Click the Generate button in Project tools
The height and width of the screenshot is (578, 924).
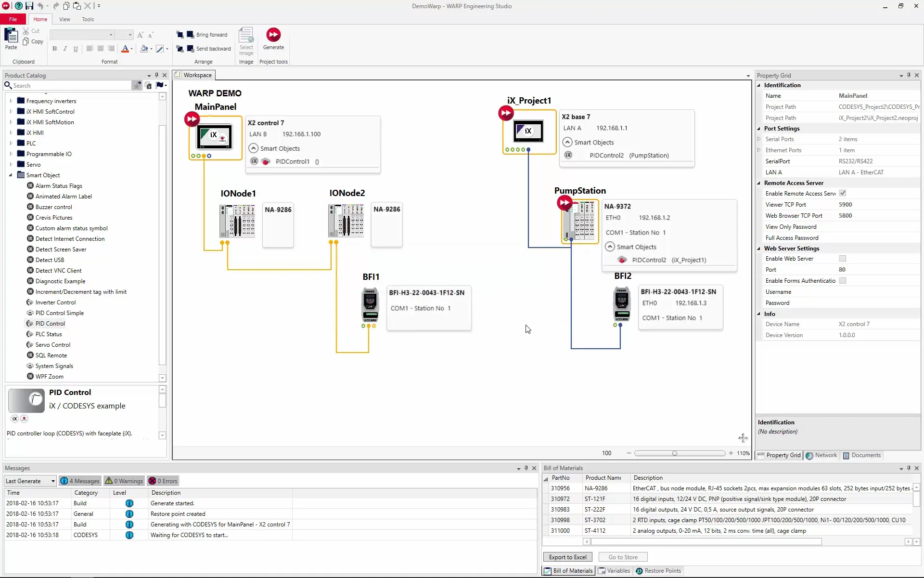point(273,39)
